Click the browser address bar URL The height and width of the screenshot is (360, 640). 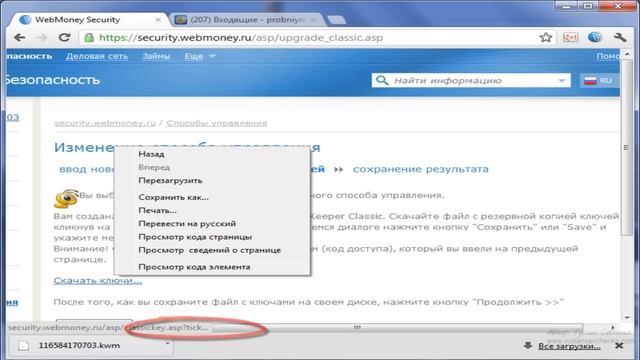241,38
